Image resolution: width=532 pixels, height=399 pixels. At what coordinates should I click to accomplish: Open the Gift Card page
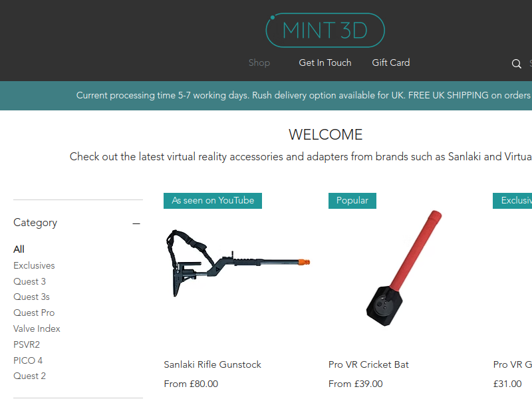pos(391,63)
